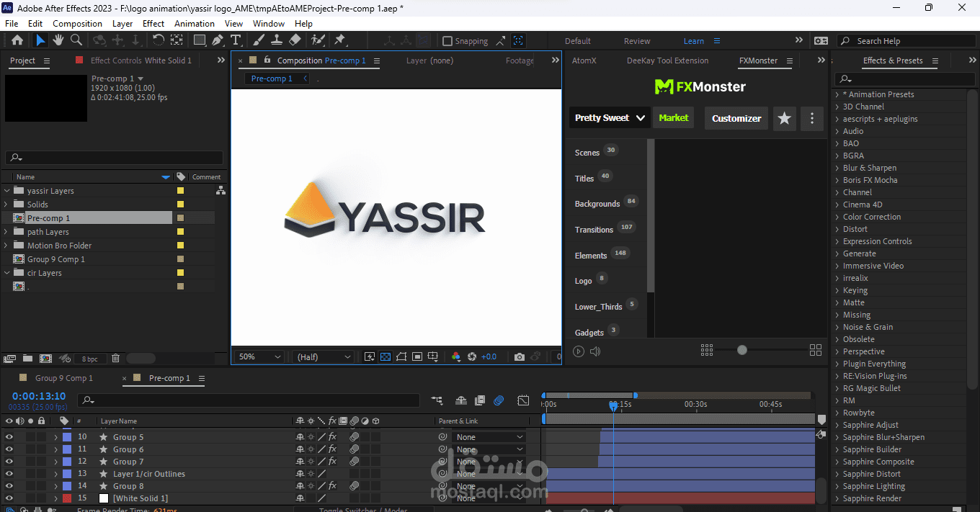
Task: Expand the Solids folder
Action: [7, 205]
